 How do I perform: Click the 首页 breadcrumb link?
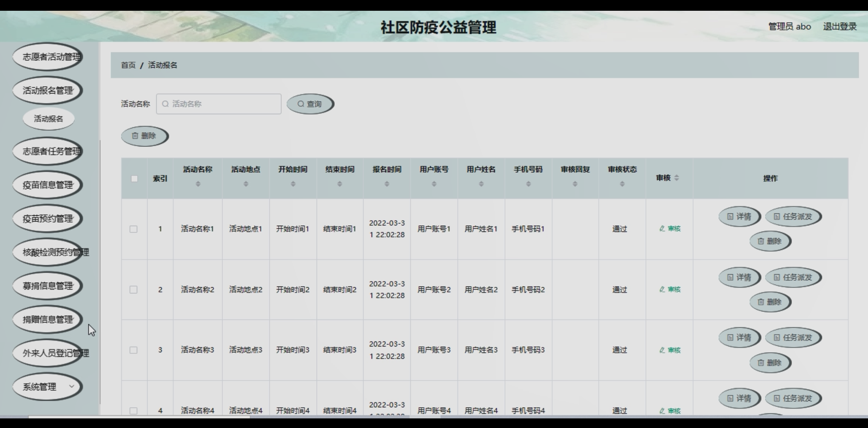pos(128,65)
